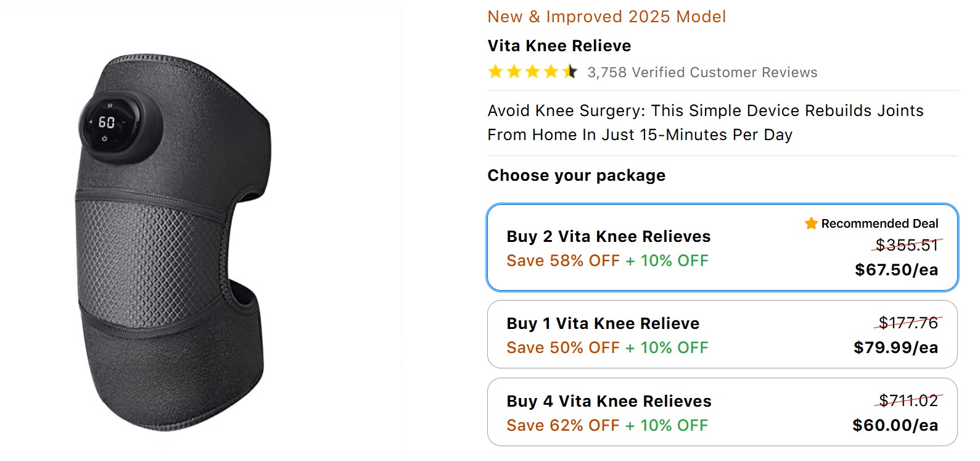Click the $79.99/ea price

click(x=896, y=348)
